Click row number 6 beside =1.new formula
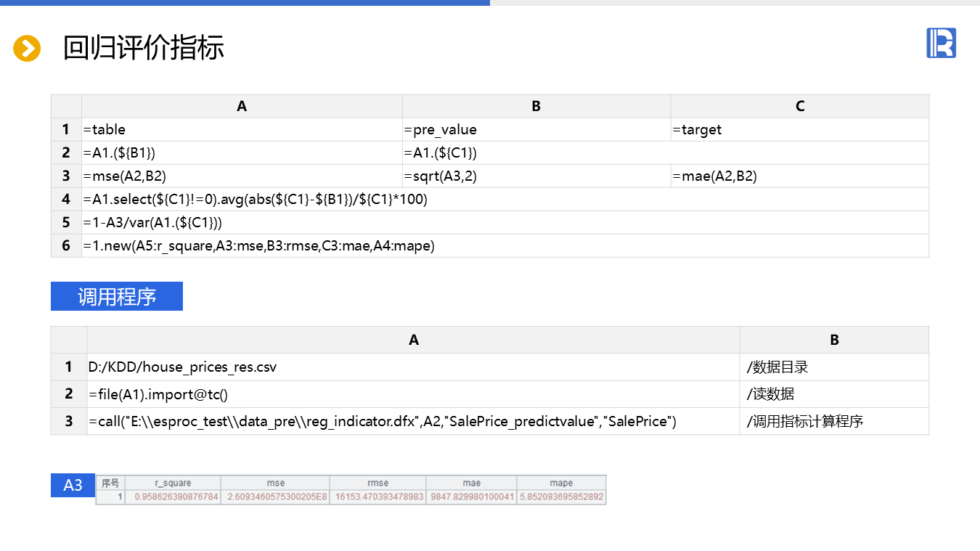The image size is (980, 551). tap(66, 246)
